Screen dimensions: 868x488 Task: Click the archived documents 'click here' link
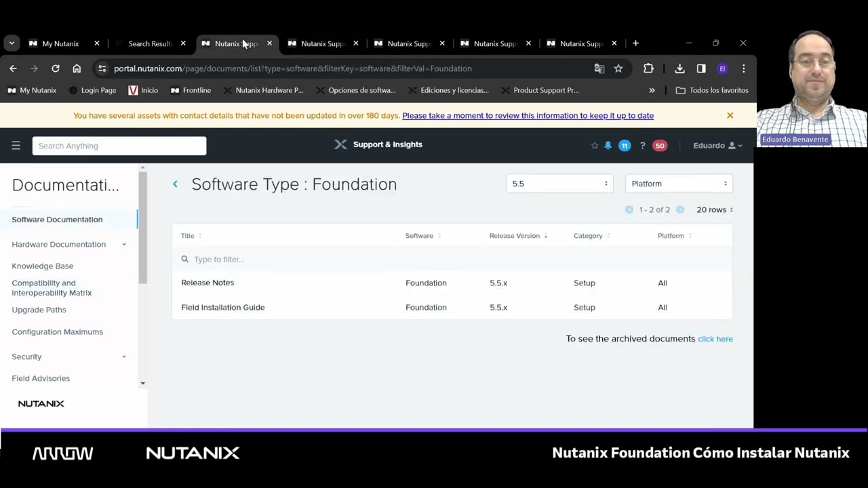click(x=715, y=339)
